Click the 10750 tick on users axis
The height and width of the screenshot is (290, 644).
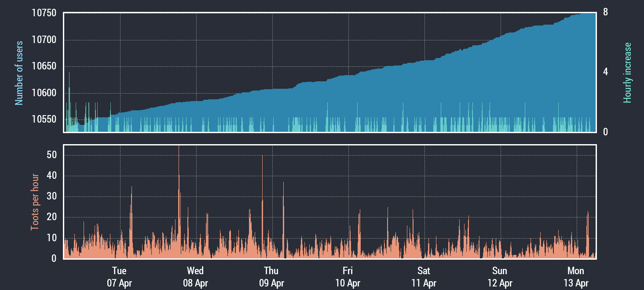point(44,13)
